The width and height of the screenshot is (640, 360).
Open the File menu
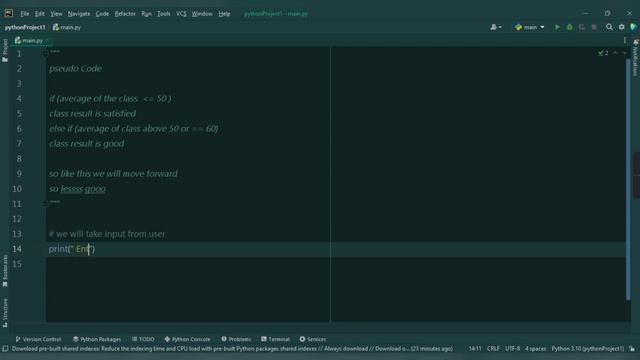coord(24,13)
